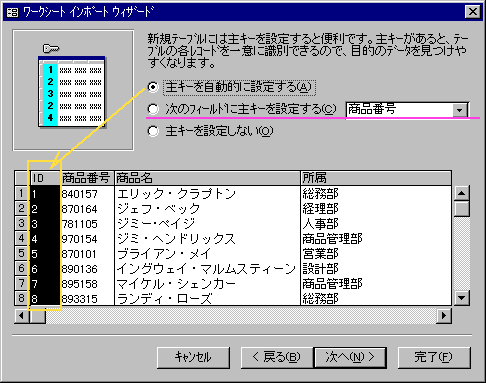This screenshot has width=486, height=383.
Task: Select 主キーを設定しない radio option
Action: [153, 131]
